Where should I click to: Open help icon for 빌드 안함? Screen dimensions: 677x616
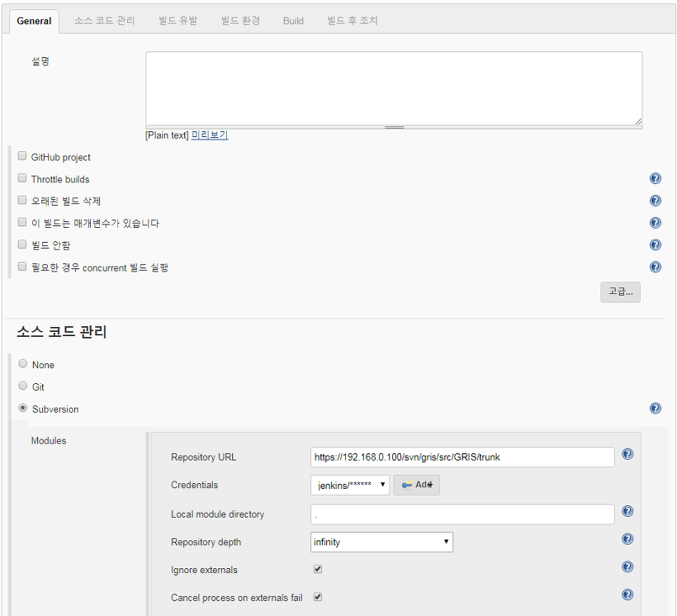click(x=655, y=245)
